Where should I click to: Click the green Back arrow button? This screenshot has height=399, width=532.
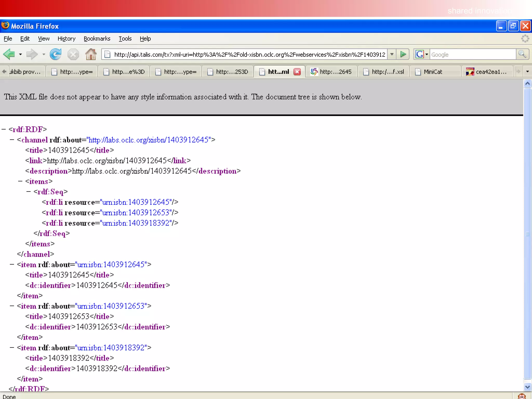tap(9, 54)
